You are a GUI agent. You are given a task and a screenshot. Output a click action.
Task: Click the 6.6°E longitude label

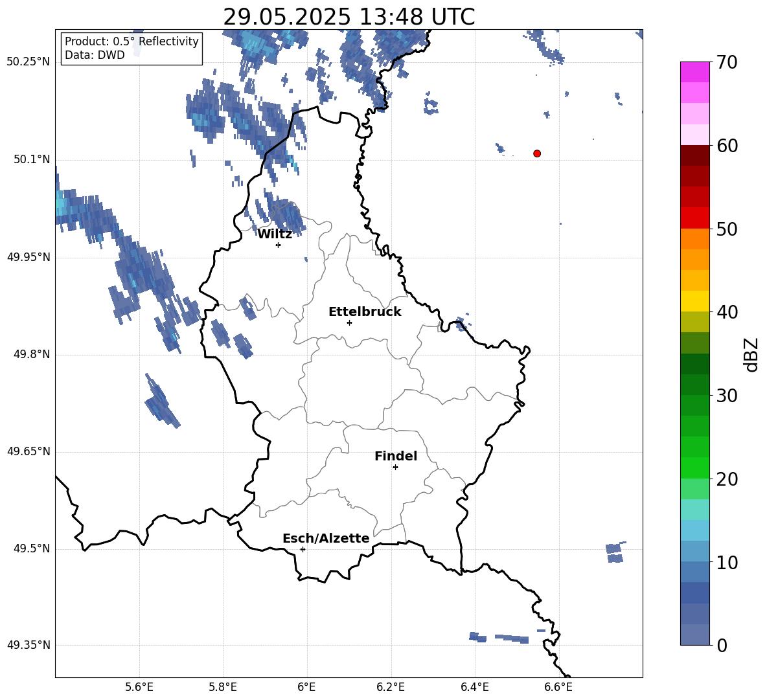[558, 687]
